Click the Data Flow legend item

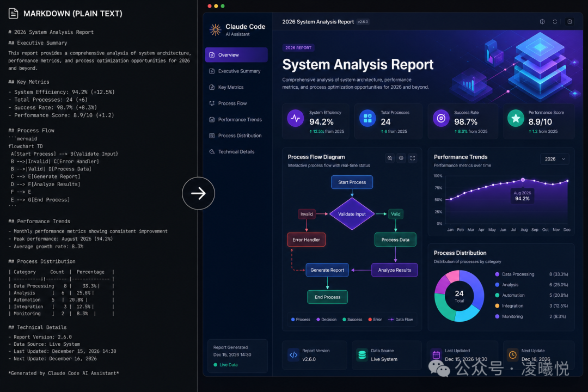400,320
